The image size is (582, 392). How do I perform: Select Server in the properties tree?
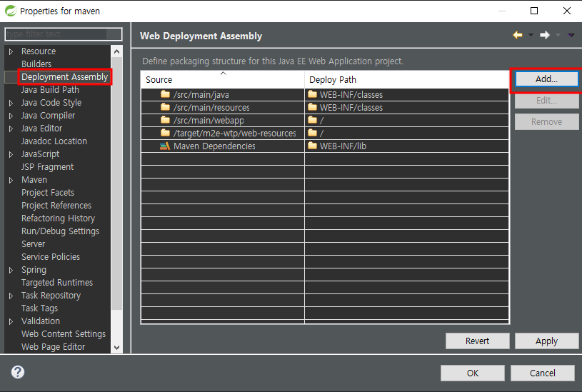[x=34, y=244]
